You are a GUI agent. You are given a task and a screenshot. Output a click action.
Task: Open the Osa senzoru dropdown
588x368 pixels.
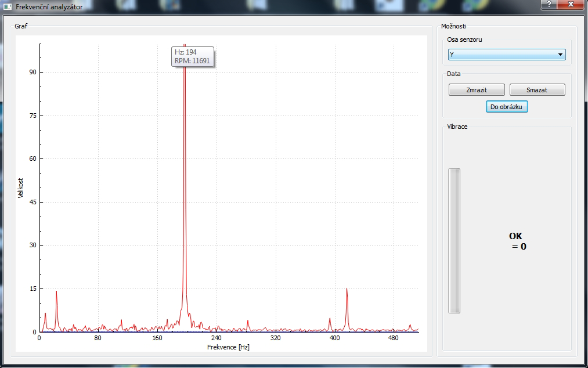(x=507, y=55)
